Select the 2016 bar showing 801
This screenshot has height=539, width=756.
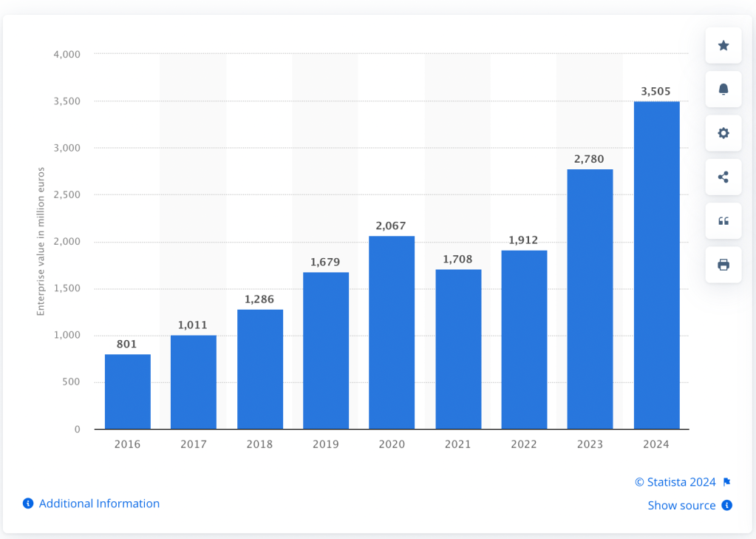(x=128, y=391)
